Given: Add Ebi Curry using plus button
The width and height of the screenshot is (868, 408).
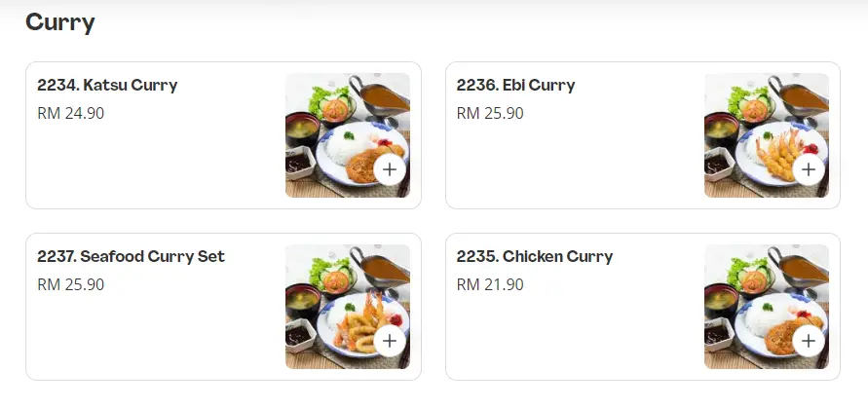Looking at the screenshot, I should click(x=809, y=169).
